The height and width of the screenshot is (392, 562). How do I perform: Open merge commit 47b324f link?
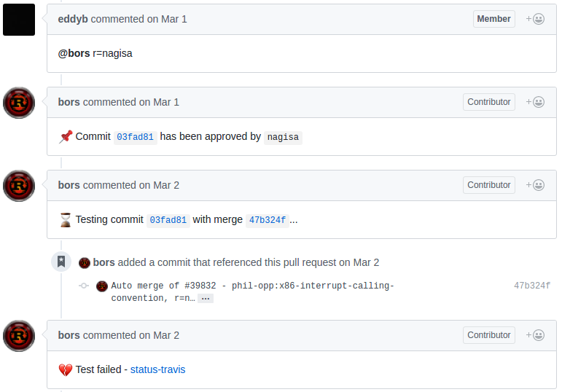tap(268, 220)
